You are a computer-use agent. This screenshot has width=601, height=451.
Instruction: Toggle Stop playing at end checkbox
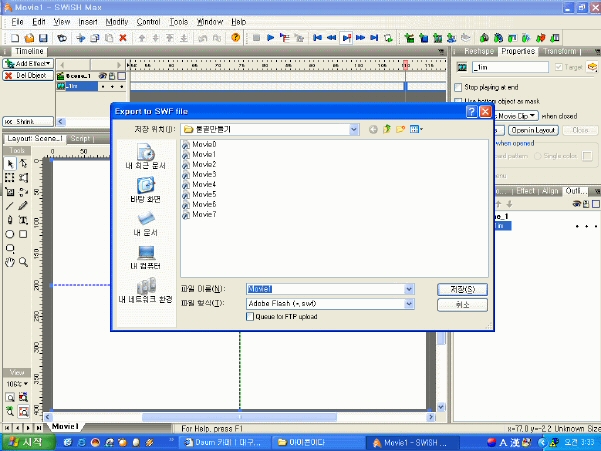click(458, 87)
